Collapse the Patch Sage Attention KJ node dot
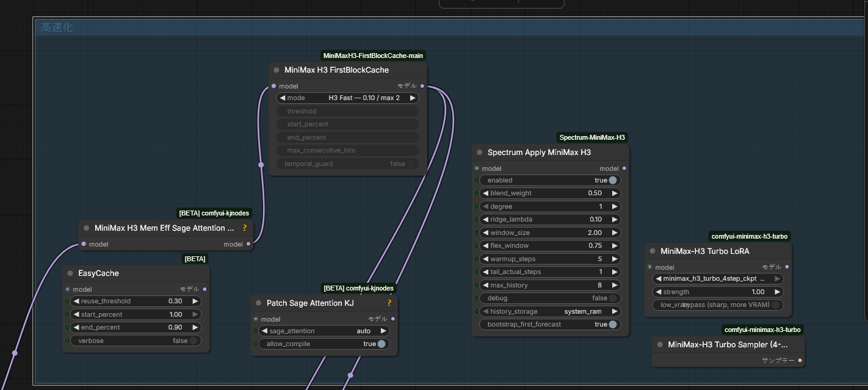The height and width of the screenshot is (390, 868). [259, 303]
